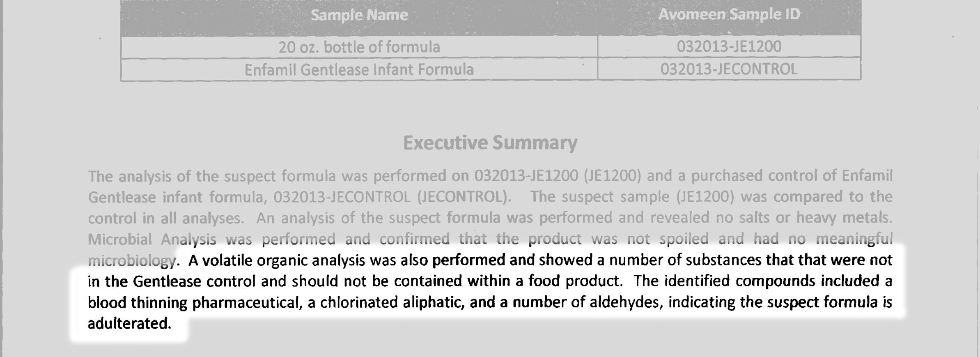Screen dimensions: 980x357
Task: Click the "20 oz. bottle of formula" cell
Action: coord(359,47)
